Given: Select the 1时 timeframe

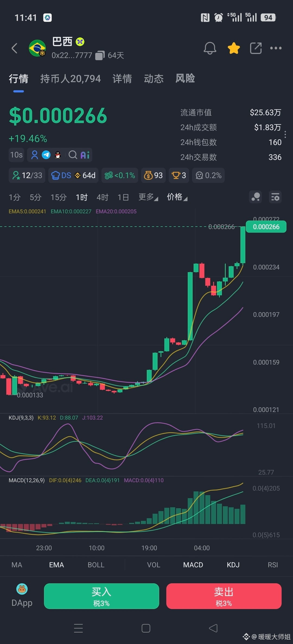Looking at the screenshot, I should [x=82, y=197].
